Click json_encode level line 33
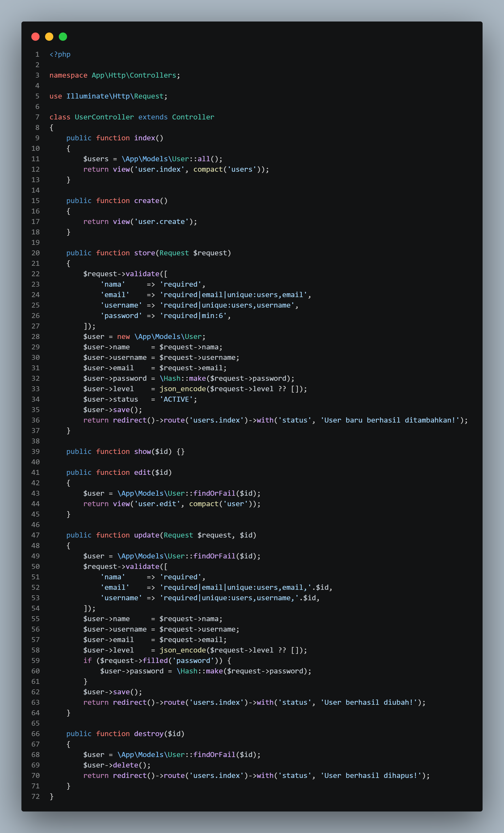The height and width of the screenshot is (833, 504). (x=195, y=389)
